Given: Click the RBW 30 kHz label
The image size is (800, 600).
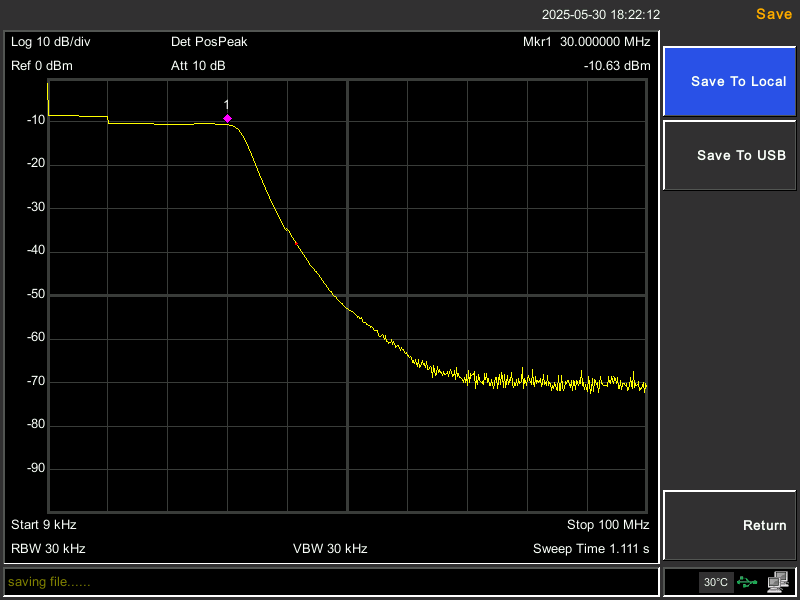Looking at the screenshot, I should click(48, 549).
